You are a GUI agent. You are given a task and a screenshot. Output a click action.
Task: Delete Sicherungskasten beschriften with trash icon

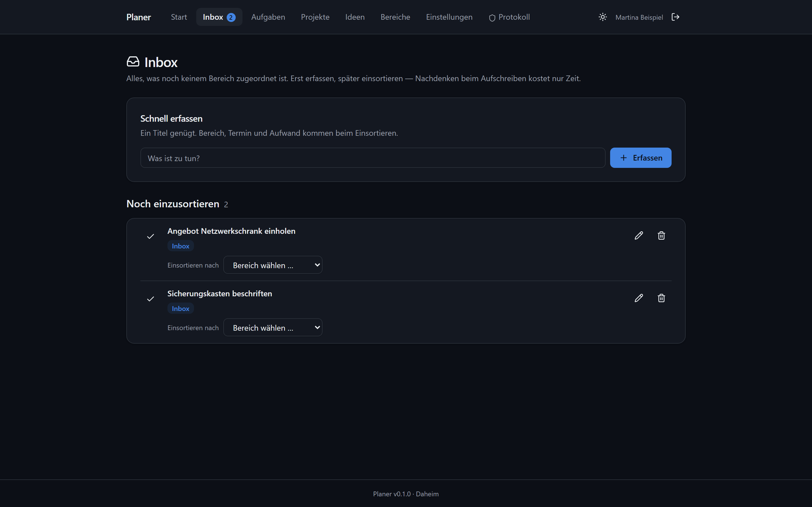tap(661, 298)
